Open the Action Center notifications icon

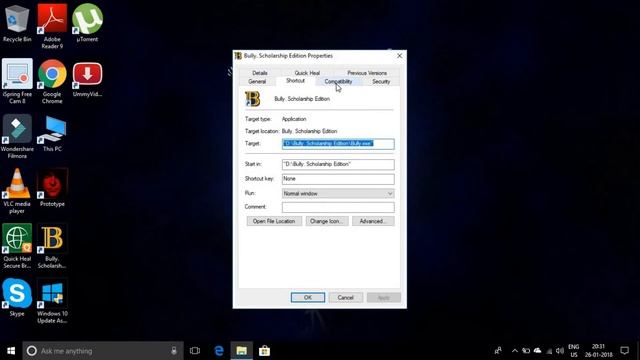click(x=624, y=351)
